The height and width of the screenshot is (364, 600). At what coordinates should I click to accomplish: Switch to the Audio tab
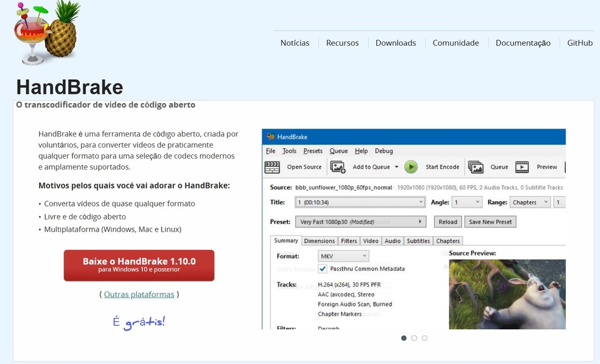392,241
